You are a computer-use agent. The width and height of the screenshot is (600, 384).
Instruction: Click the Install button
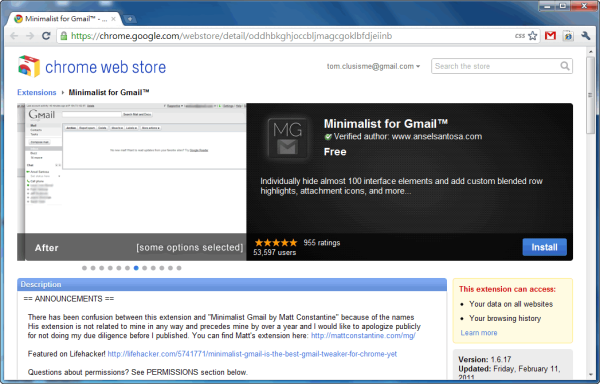[x=545, y=247]
